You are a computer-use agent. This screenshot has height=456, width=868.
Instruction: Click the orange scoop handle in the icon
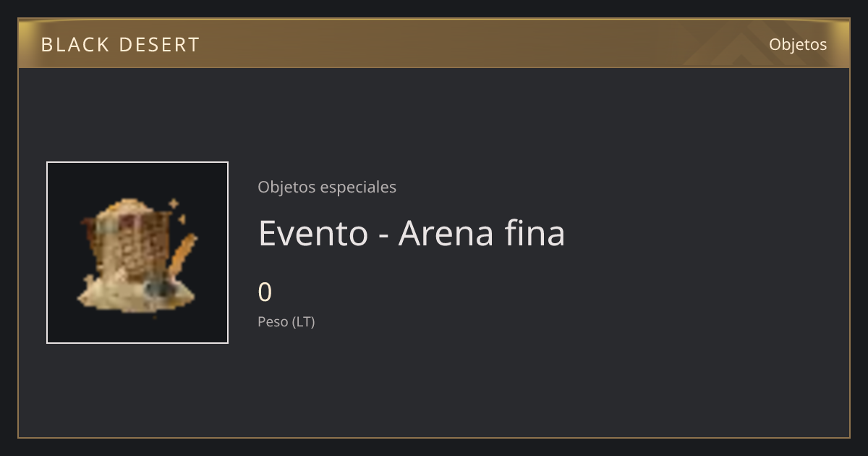[x=181, y=255]
